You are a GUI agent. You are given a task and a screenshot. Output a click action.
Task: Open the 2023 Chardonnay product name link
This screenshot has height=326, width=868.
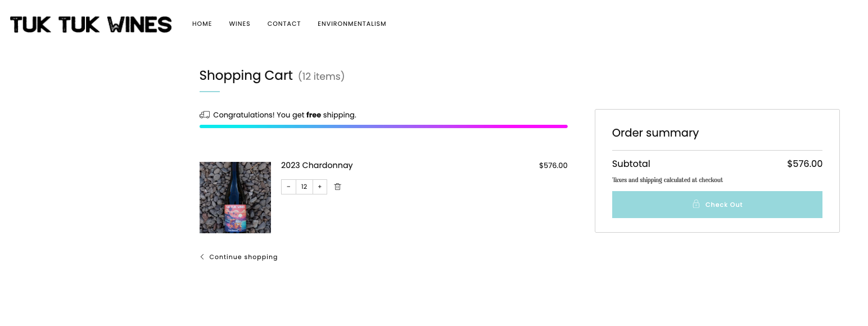pos(317,165)
